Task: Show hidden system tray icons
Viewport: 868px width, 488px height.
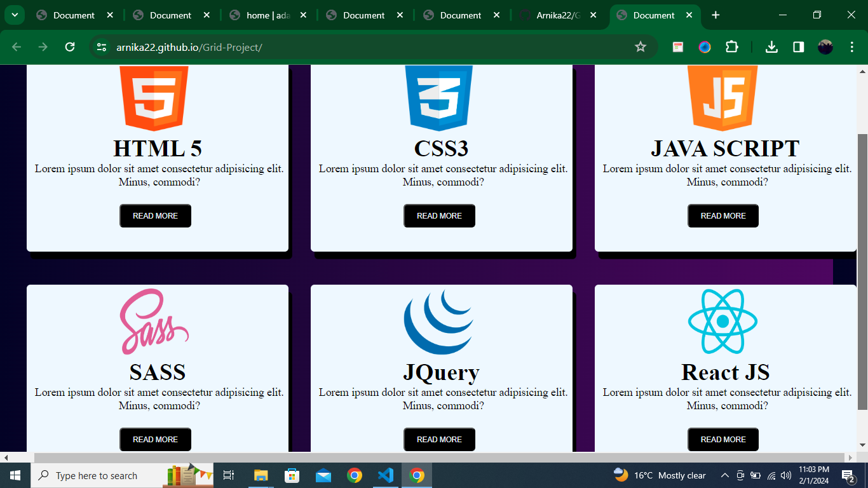Action: click(x=724, y=475)
